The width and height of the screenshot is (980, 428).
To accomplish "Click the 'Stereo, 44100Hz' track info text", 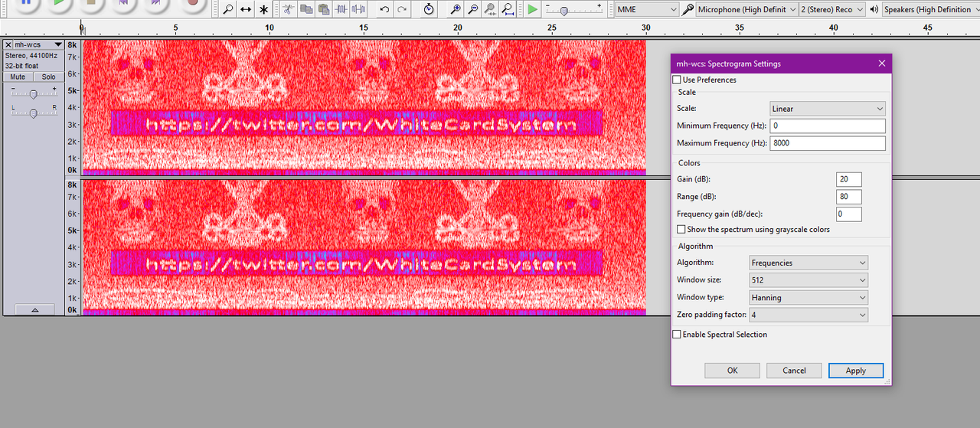I will pyautogui.click(x=31, y=56).
